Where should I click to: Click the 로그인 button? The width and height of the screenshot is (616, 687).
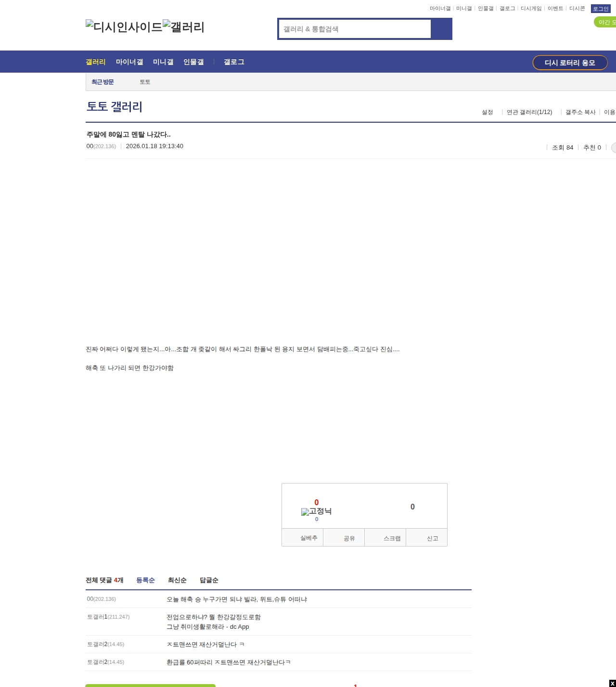(x=601, y=9)
